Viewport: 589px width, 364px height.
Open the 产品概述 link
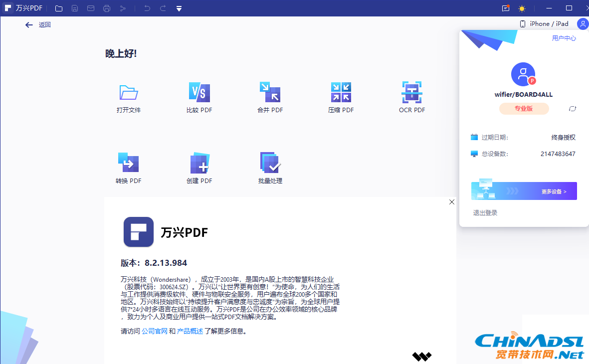(x=190, y=331)
